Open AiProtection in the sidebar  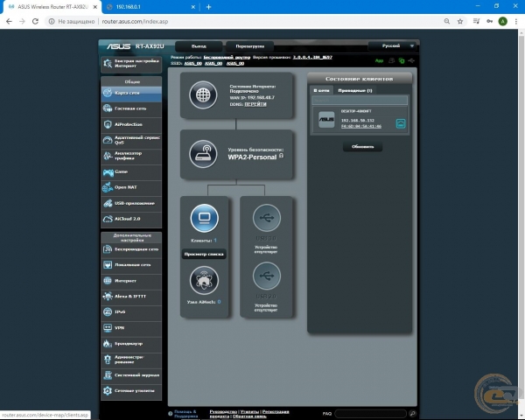131,124
